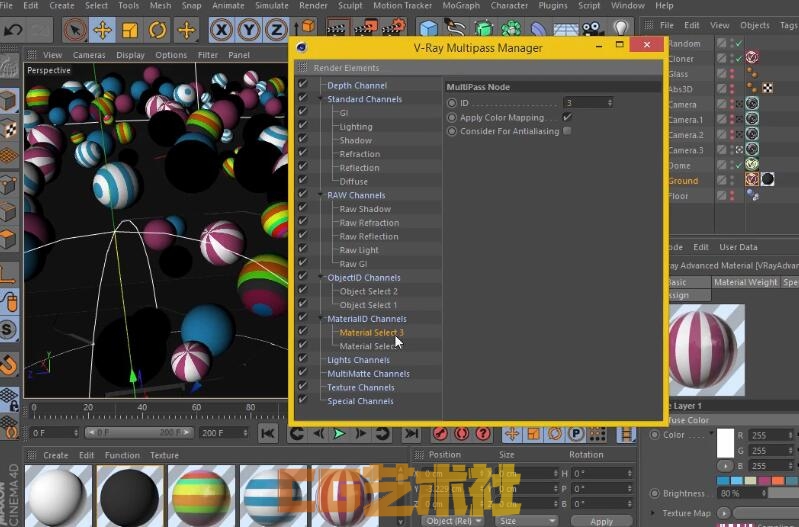Image resolution: width=799 pixels, height=527 pixels.
Task: Select Object Select 2 entry
Action: [368, 291]
